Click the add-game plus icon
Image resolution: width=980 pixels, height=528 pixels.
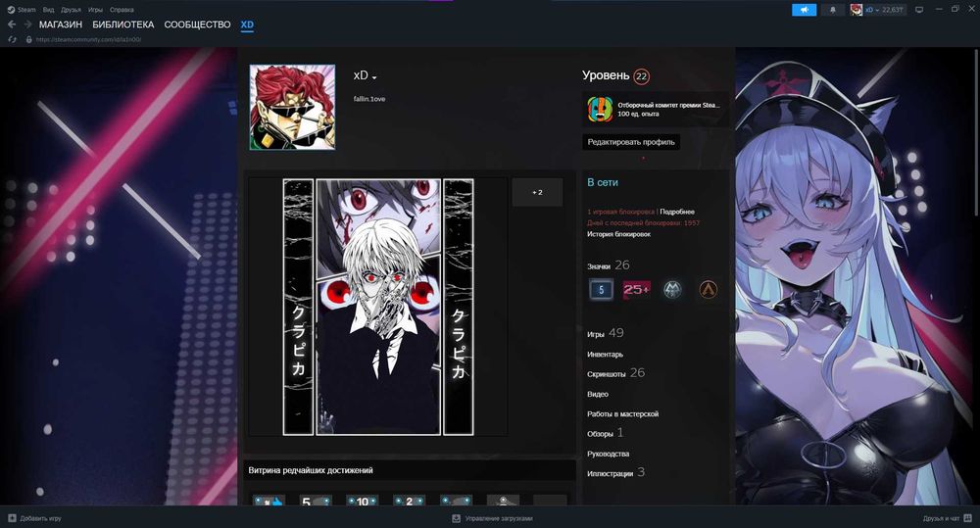pyautogui.click(x=12, y=518)
